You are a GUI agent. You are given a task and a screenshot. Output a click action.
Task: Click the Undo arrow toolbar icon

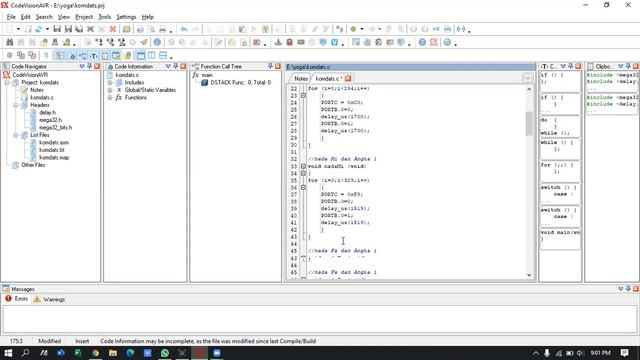184,29
